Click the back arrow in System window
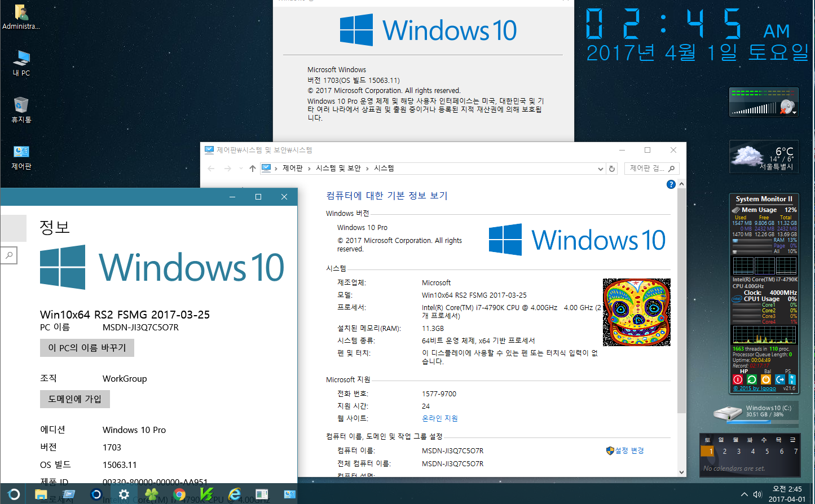Viewport: 815px width, 504px height. click(211, 169)
